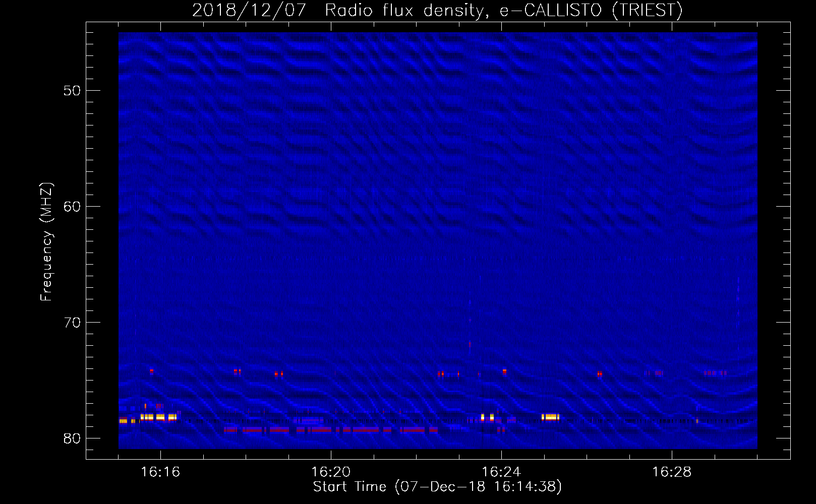
Task: Click the 16:24 time tick label
Action: pyautogui.click(x=501, y=472)
